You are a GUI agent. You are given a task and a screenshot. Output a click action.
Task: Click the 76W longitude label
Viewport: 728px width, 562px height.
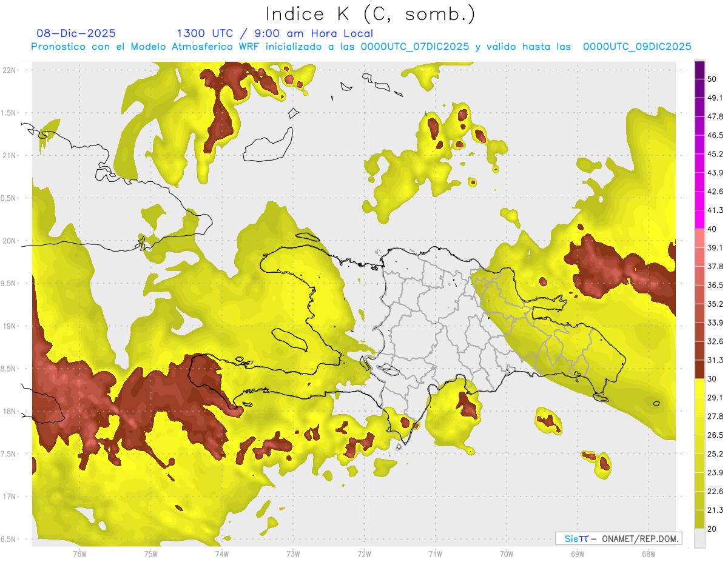[79, 554]
